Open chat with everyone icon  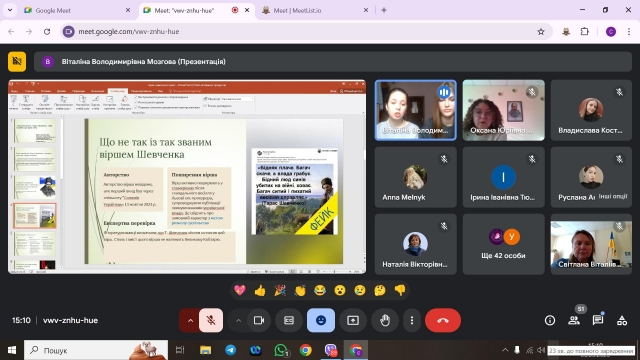[598, 320]
